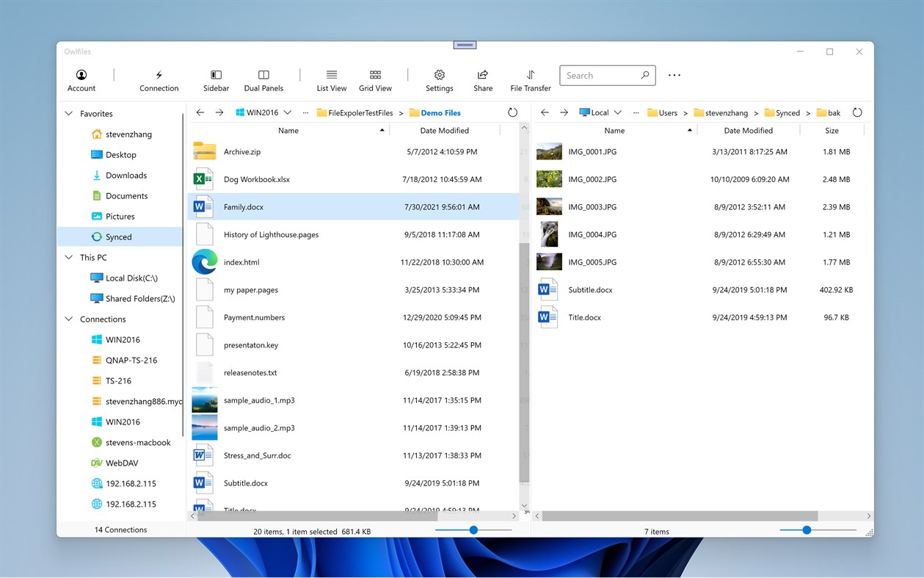Open the Local breadcrumb dropdown
The height and width of the screenshot is (578, 924).
tap(617, 112)
